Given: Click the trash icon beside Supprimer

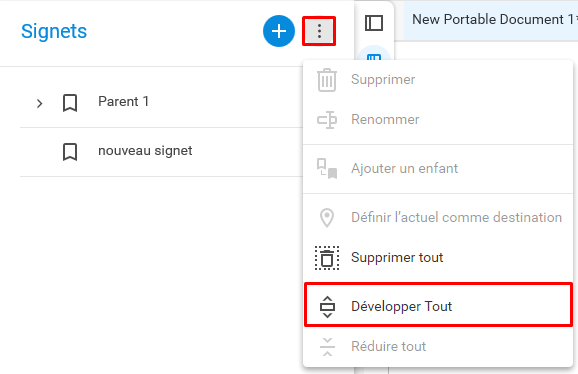Looking at the screenshot, I should 327,80.
